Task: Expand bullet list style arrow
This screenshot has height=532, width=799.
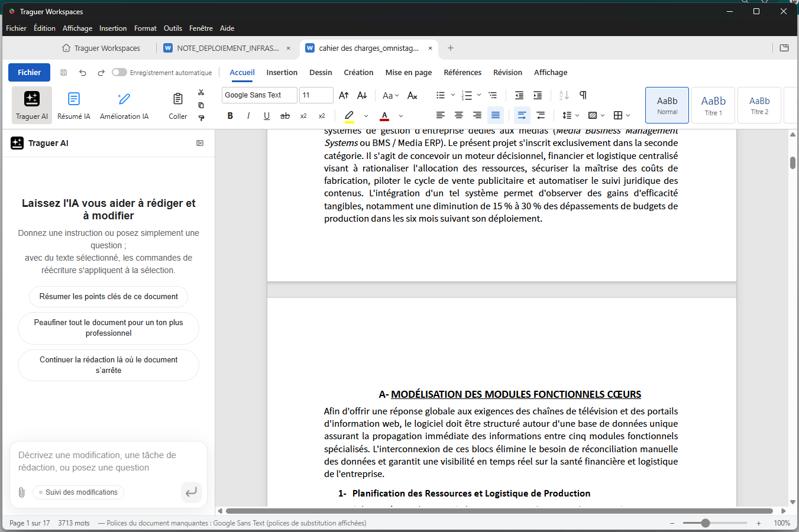Action: click(453, 95)
